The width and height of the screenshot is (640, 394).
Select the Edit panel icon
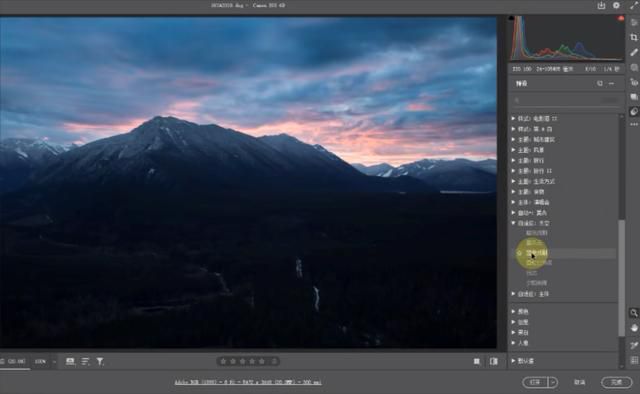(633, 23)
